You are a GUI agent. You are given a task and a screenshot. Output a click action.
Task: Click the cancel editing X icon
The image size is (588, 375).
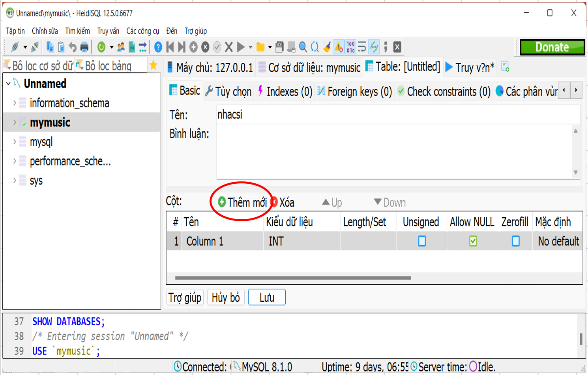pyautogui.click(x=229, y=47)
